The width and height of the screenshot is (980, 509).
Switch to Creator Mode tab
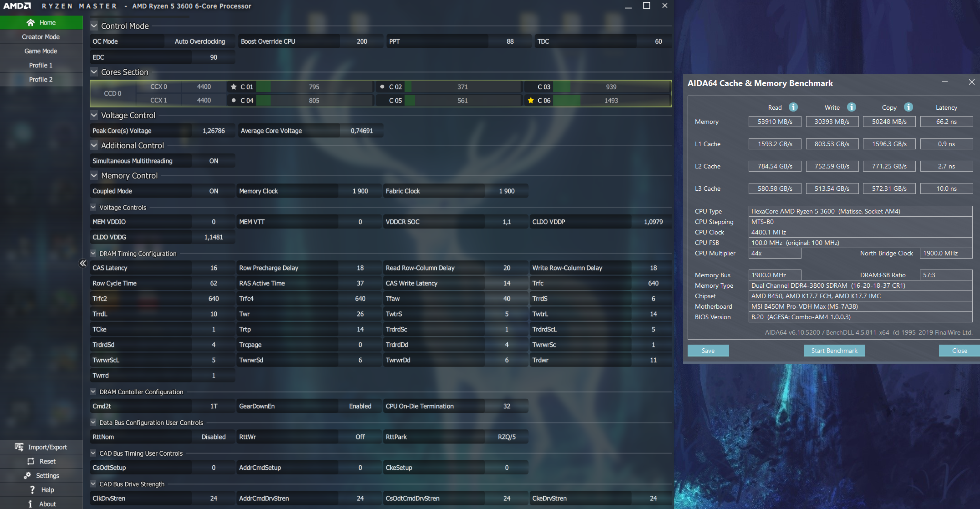(41, 37)
